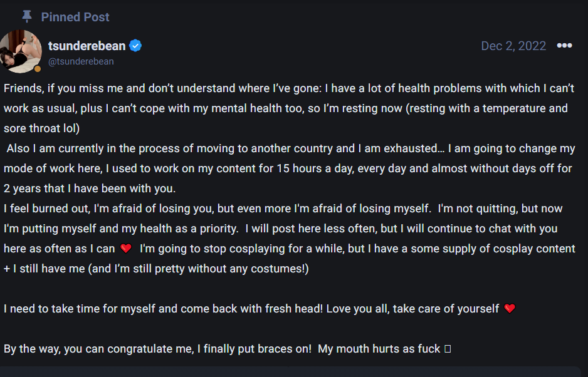Click the red heart after "take care of yourself"
This screenshot has width=588, height=377.
click(510, 309)
